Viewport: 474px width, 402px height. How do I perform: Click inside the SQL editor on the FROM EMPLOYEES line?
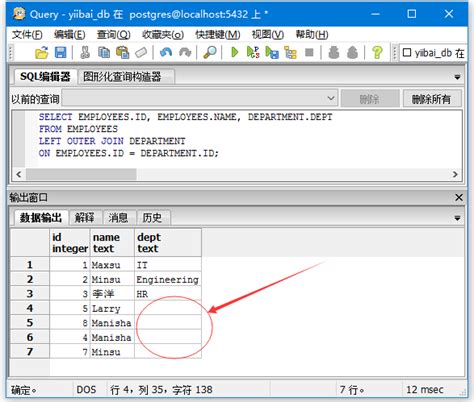point(78,129)
